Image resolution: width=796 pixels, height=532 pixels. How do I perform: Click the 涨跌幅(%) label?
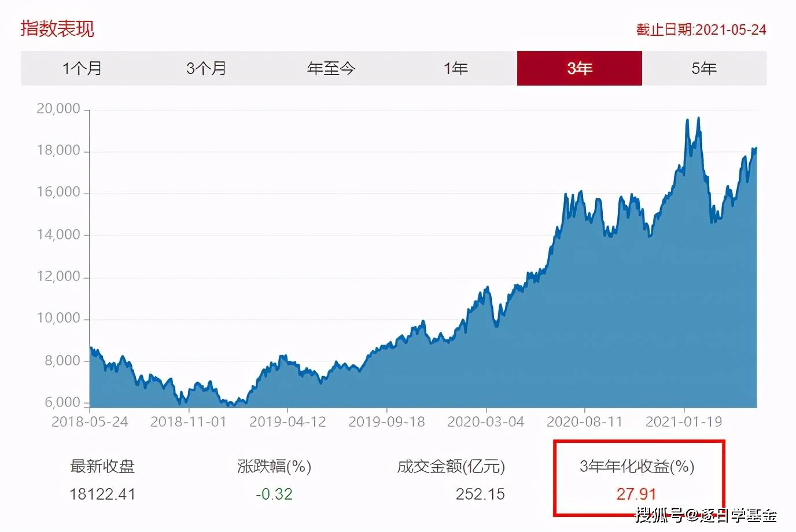274,466
